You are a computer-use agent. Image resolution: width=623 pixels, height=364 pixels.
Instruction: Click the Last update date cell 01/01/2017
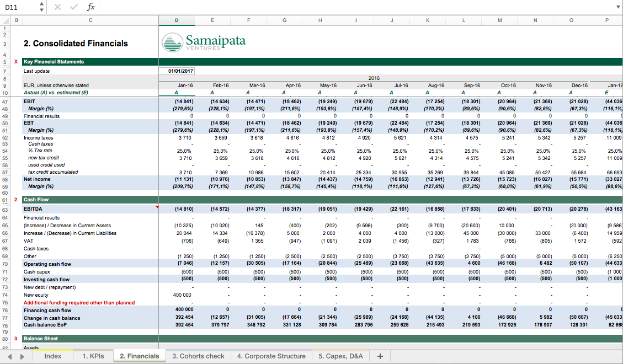coord(177,71)
